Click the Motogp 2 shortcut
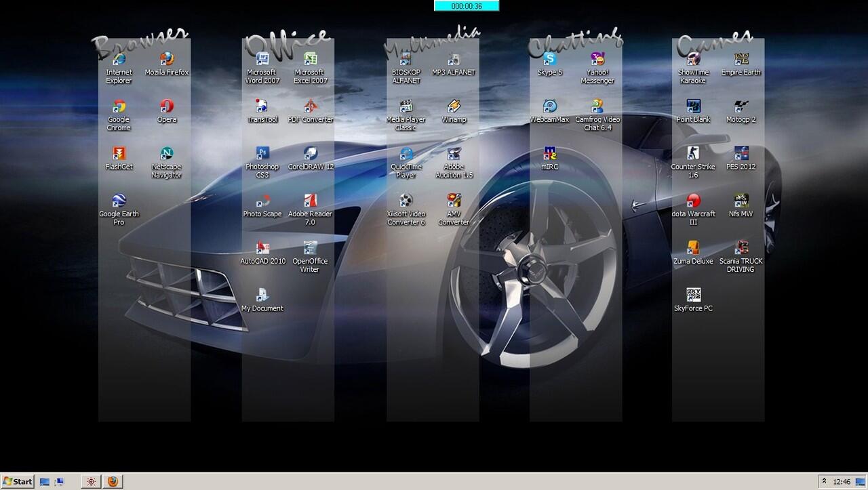Screen dimensions: 868x490 (x=741, y=107)
